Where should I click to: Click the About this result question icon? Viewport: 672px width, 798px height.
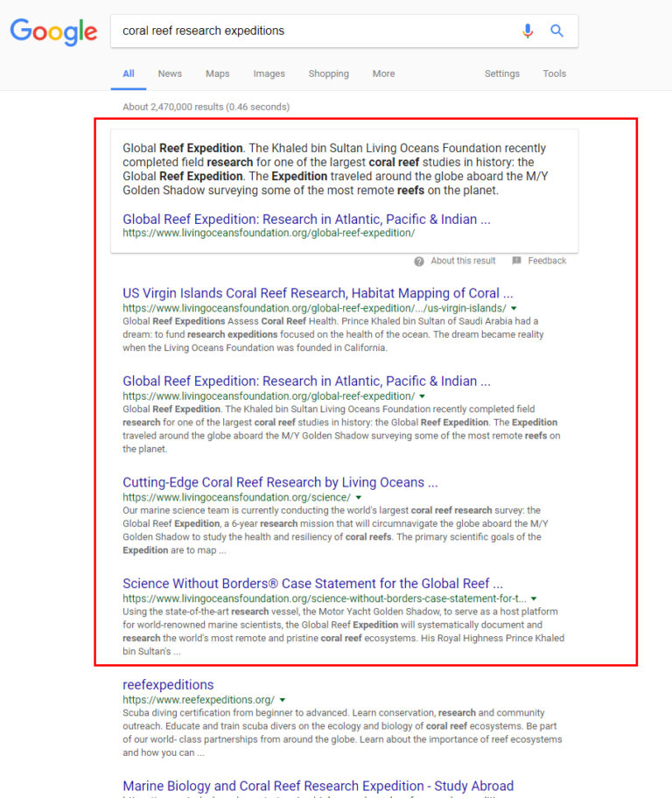(419, 262)
